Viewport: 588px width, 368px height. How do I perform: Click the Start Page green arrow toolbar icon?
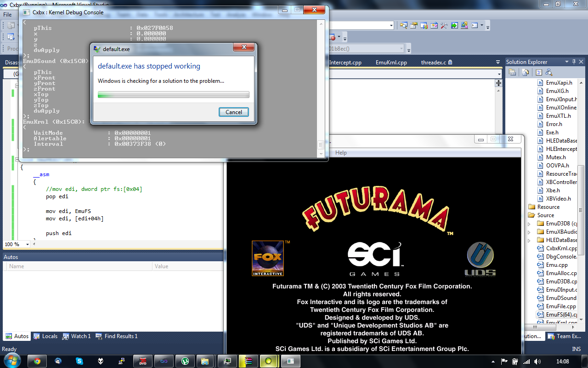[454, 25]
